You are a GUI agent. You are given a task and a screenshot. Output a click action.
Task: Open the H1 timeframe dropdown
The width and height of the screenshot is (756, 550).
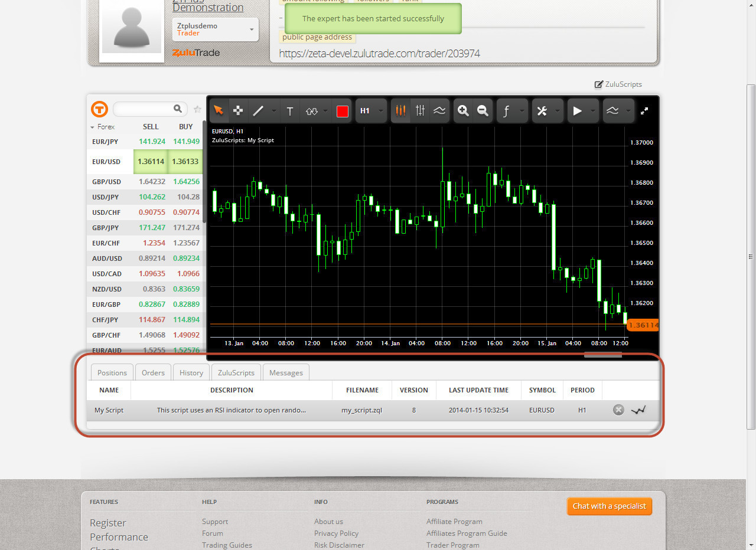click(370, 111)
